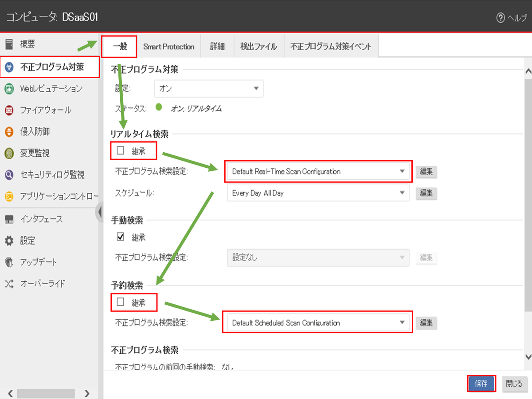Screen dimensions: 532x399
Task: Toggle 継承 checkbox under リアルタイム検索
Action: [x=120, y=151]
